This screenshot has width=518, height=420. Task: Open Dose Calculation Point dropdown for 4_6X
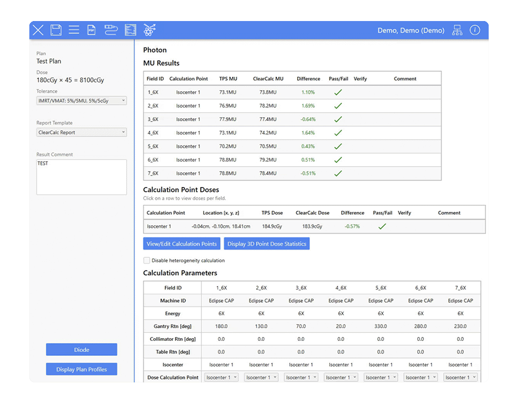(x=341, y=377)
